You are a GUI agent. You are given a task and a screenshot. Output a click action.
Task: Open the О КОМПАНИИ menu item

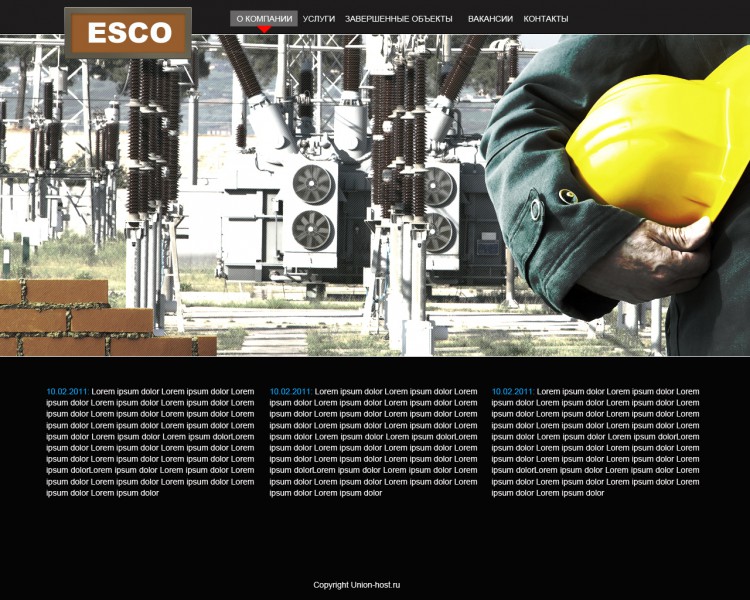(264, 19)
